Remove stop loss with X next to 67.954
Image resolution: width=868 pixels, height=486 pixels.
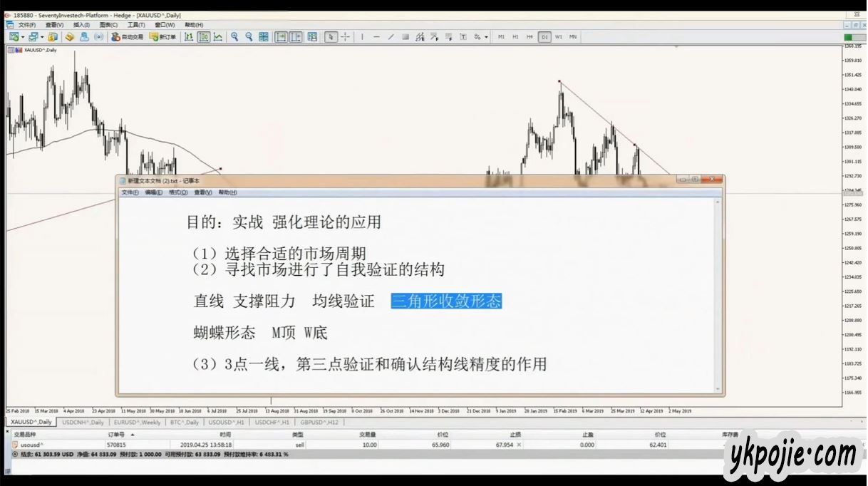(519, 445)
